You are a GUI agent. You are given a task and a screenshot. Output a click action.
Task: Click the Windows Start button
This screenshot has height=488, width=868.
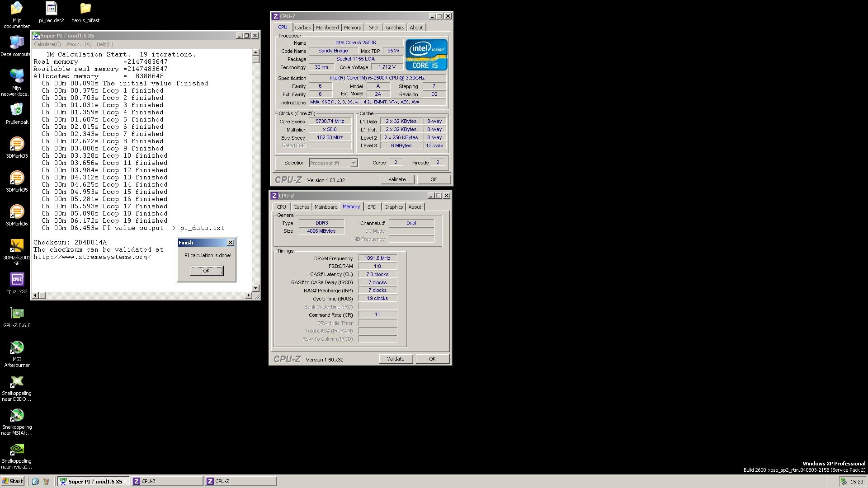13,481
